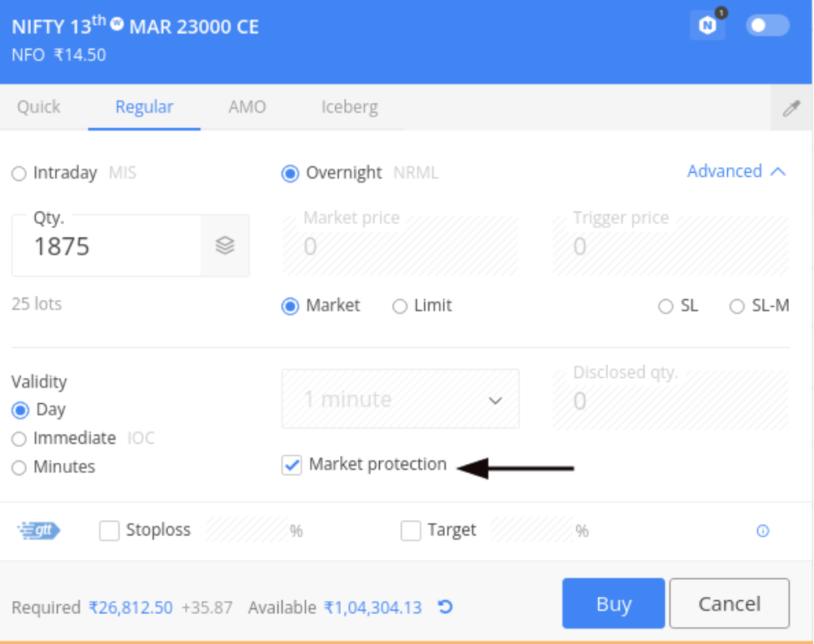Enable the Stoploss checkbox
This screenshot has height=644, width=814.
[110, 530]
